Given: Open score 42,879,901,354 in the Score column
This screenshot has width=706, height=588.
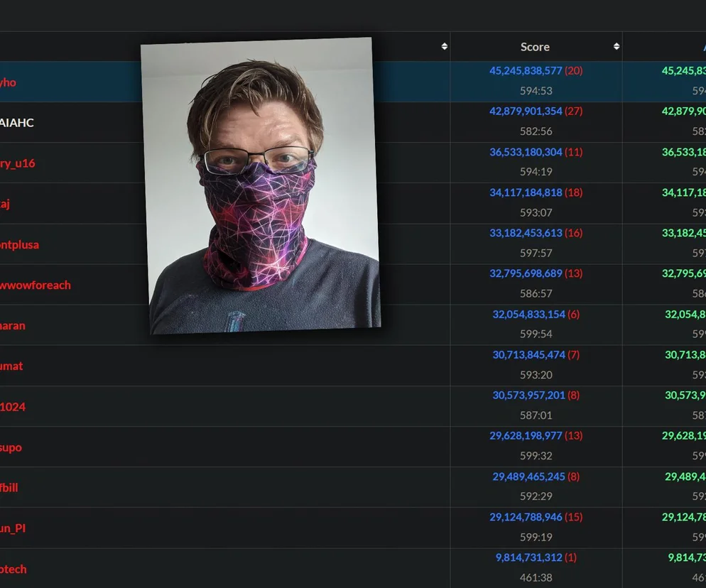Looking at the screenshot, I should 526,111.
